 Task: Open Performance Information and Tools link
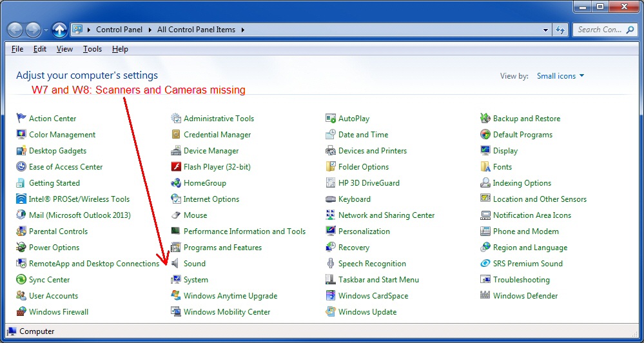245,231
